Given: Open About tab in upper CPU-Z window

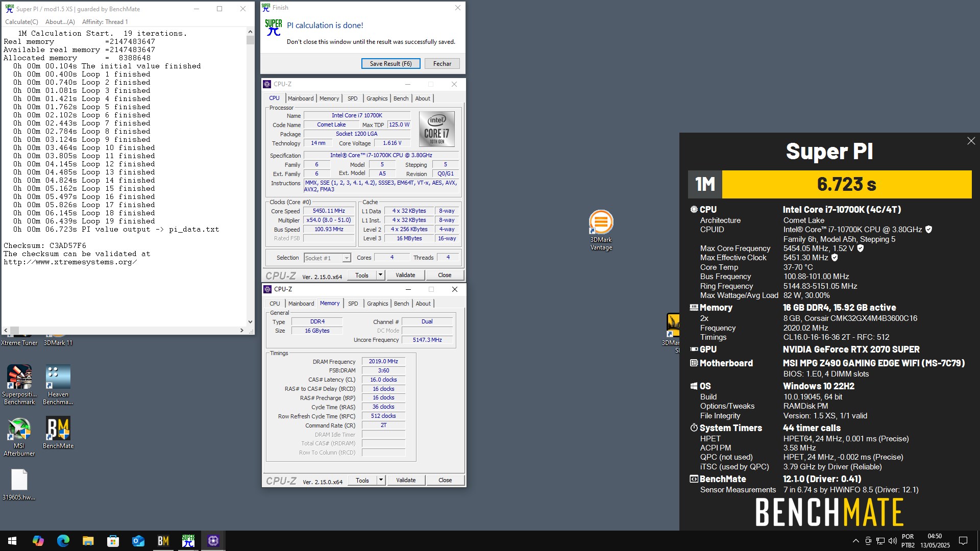Looking at the screenshot, I should coord(423,98).
